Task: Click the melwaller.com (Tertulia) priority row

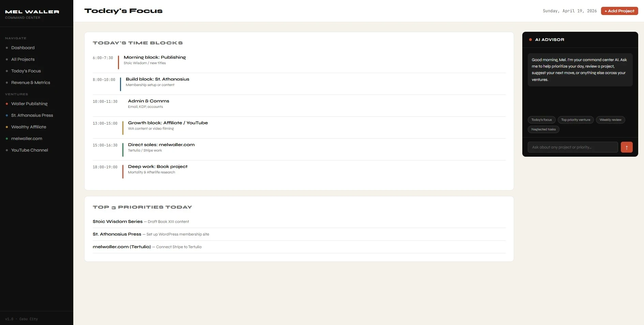Action: (x=122, y=247)
